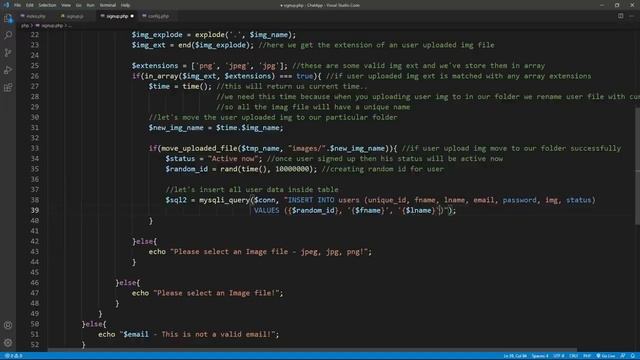This screenshot has height=360, width=640.
Task: Click the php folder breadcrumb
Action: [x=25, y=26]
